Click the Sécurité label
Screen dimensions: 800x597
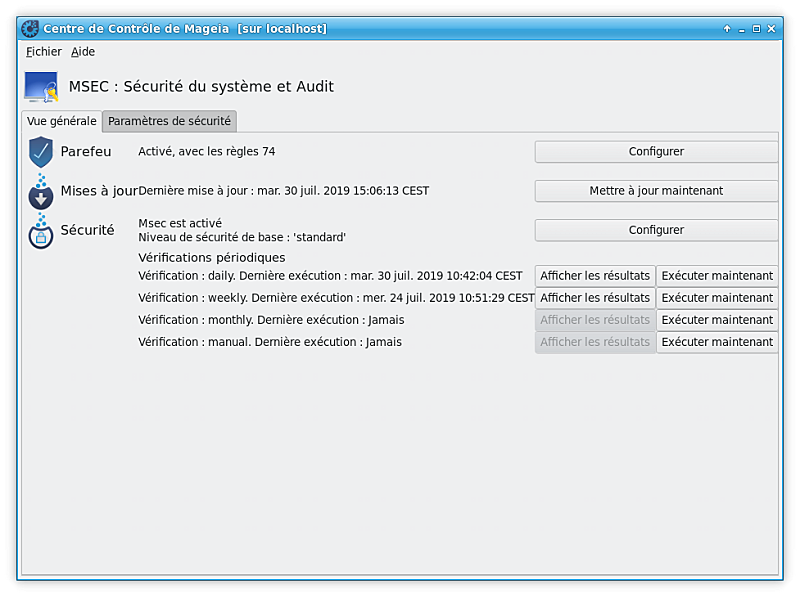click(x=87, y=230)
